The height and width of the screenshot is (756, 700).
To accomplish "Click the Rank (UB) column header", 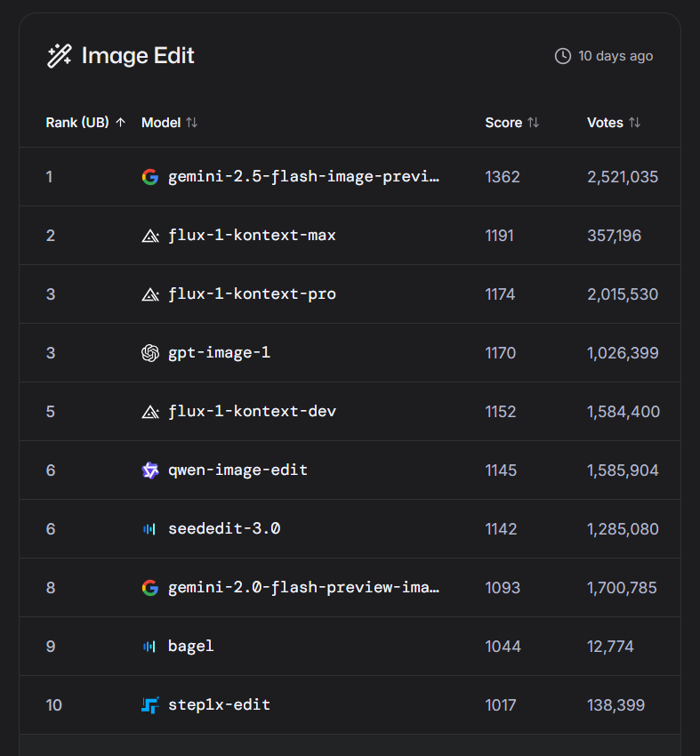I will click(77, 123).
